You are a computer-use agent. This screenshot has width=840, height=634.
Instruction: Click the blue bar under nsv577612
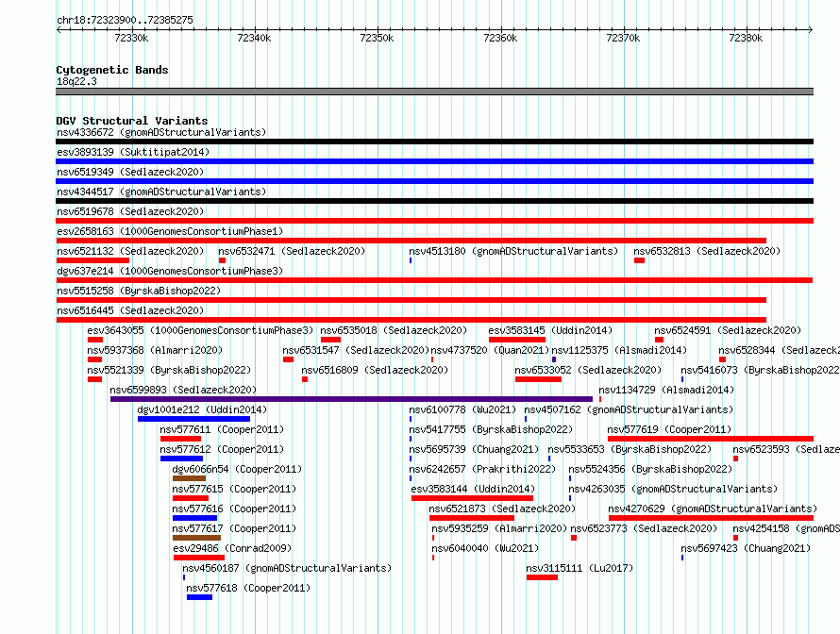pos(181,459)
